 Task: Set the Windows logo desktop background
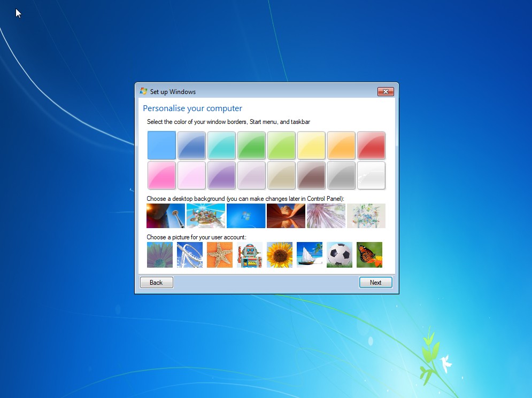[x=246, y=216]
